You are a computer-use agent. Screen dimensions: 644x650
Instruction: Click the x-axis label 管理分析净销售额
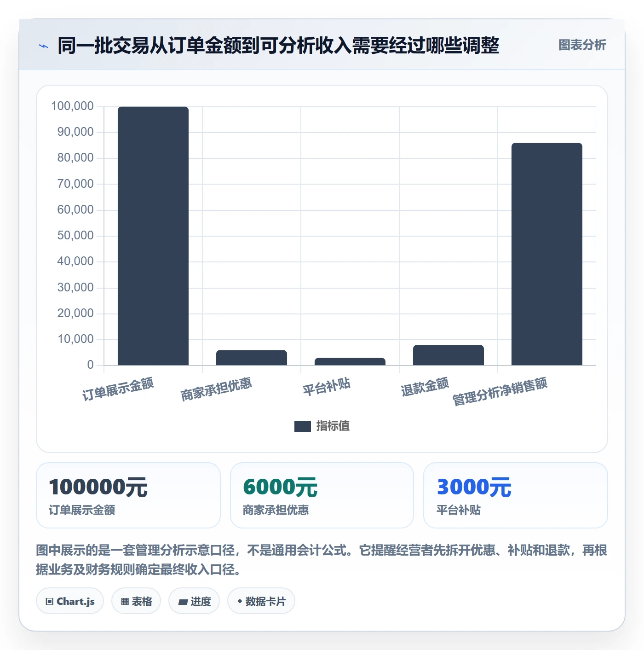point(500,392)
